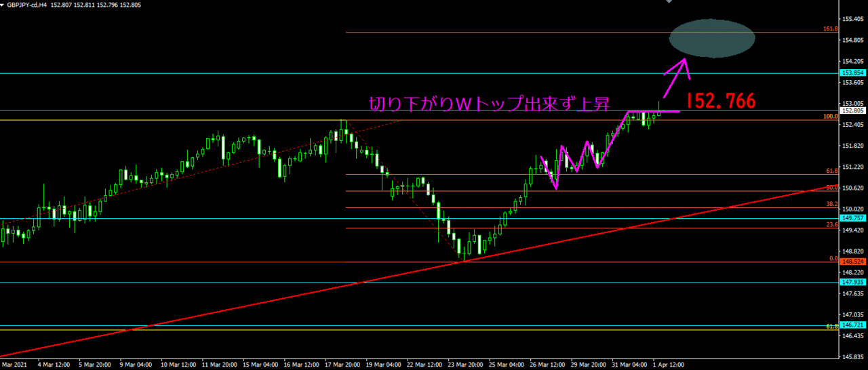Click the 19 Mar 04:00 time label
The height and width of the screenshot is (370, 868).
click(x=385, y=364)
